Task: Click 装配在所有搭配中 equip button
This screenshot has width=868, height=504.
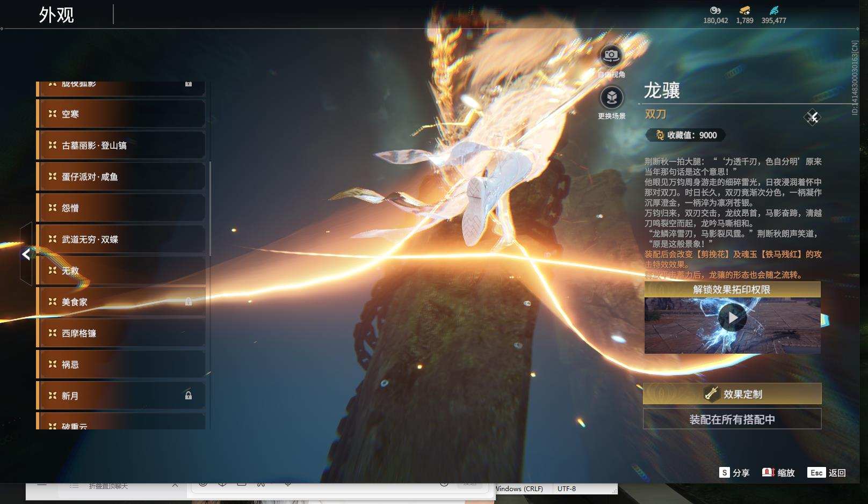Action: [732, 419]
